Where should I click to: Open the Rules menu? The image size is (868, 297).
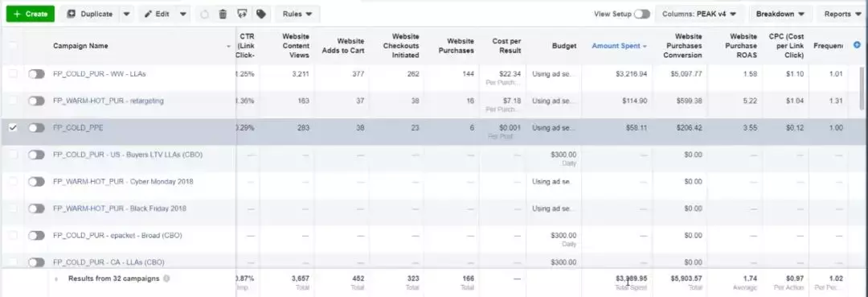point(297,14)
